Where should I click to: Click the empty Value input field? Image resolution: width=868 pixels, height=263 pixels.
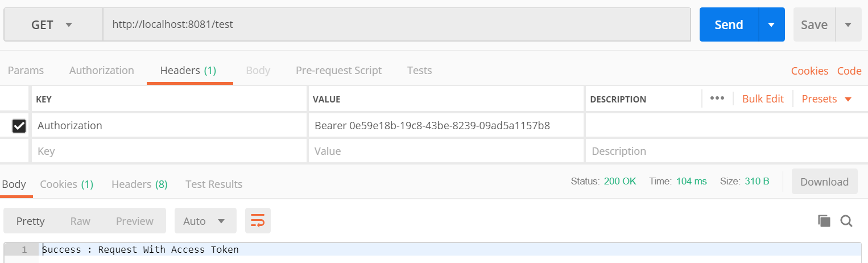(446, 151)
